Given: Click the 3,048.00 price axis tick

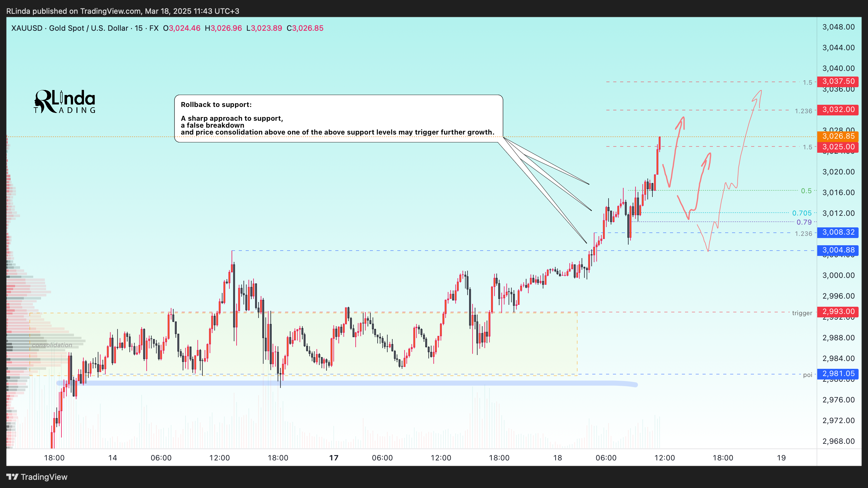Looking at the screenshot, I should tap(838, 27).
